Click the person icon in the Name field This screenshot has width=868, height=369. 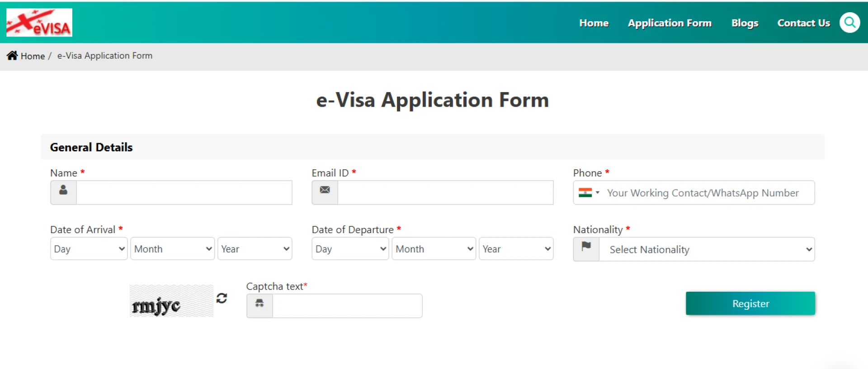click(x=63, y=192)
